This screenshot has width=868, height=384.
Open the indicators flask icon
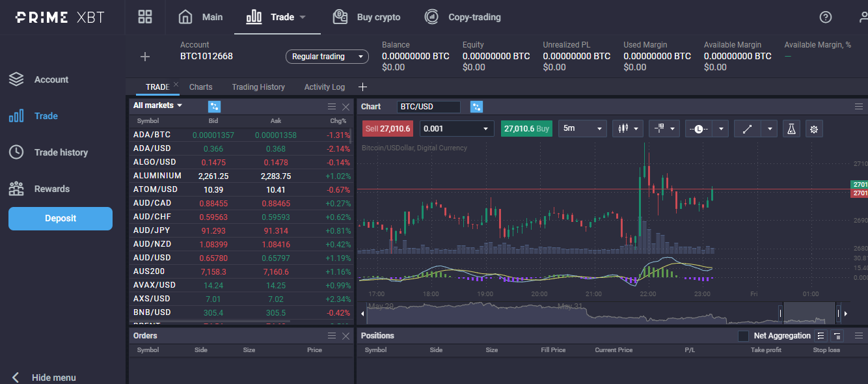pos(791,128)
